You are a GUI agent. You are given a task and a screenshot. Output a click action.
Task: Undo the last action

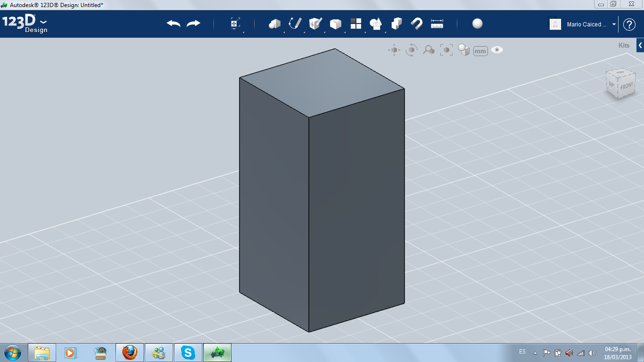point(173,24)
